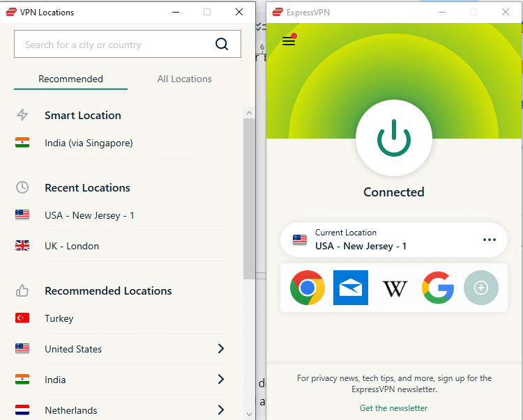Switch to the All Locations tab

point(185,79)
